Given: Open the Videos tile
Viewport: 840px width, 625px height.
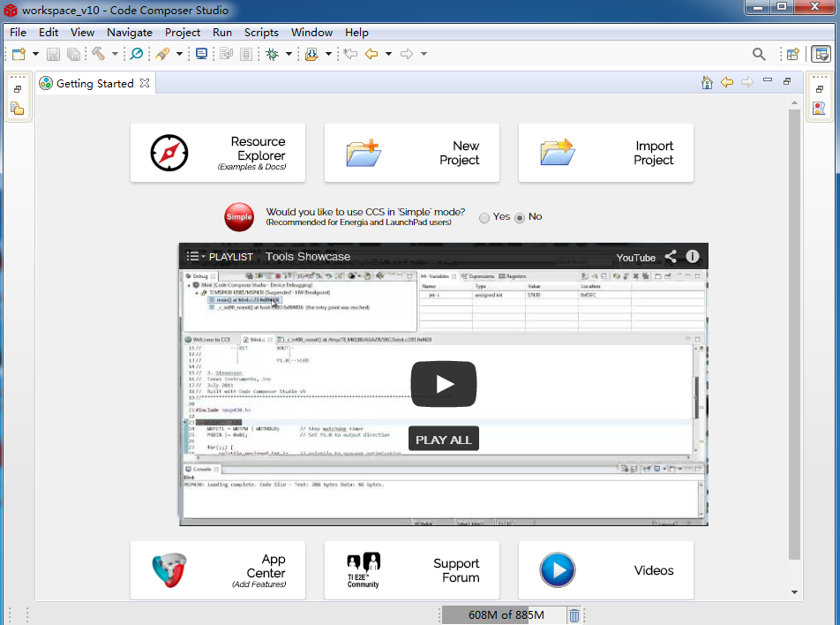Looking at the screenshot, I should [606, 569].
